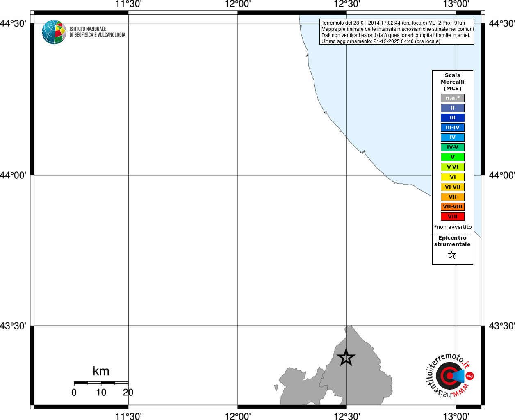
Task: Click the right 43°30' latitude label
Action: [x=502, y=326]
